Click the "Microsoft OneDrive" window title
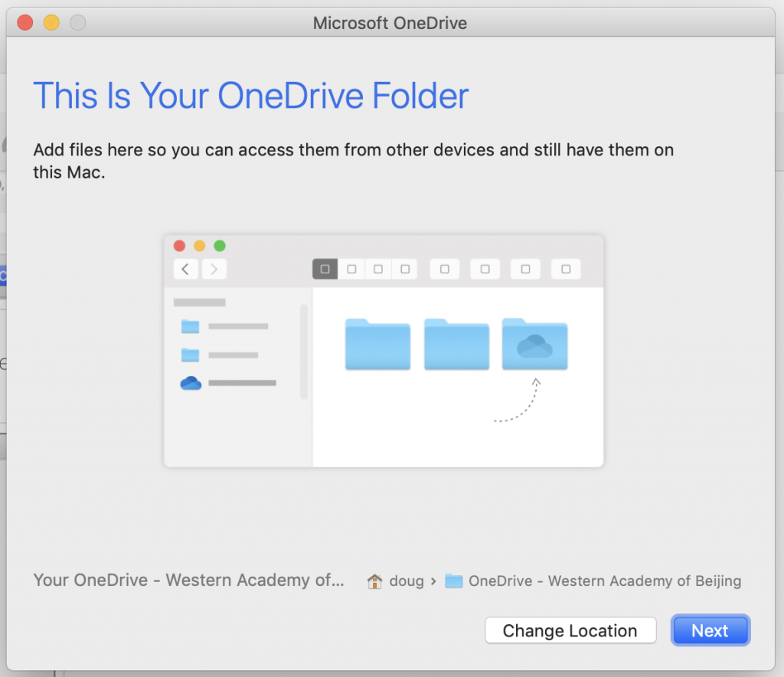The image size is (784, 677). click(390, 23)
